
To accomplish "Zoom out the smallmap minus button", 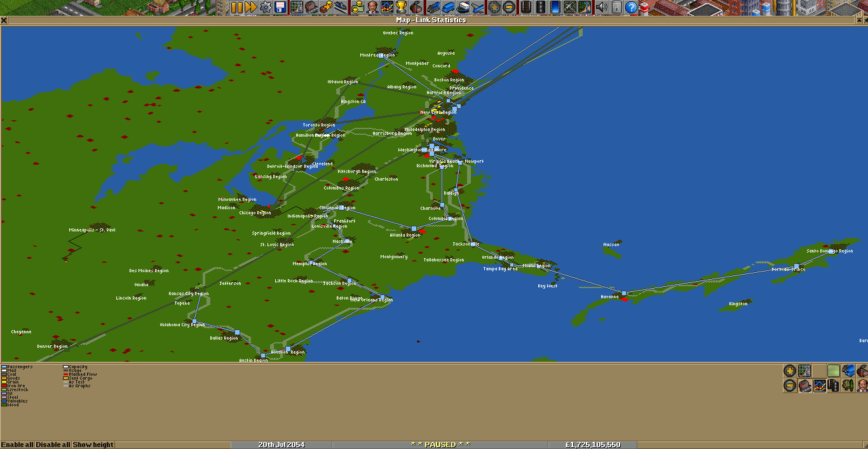I will (x=790, y=385).
